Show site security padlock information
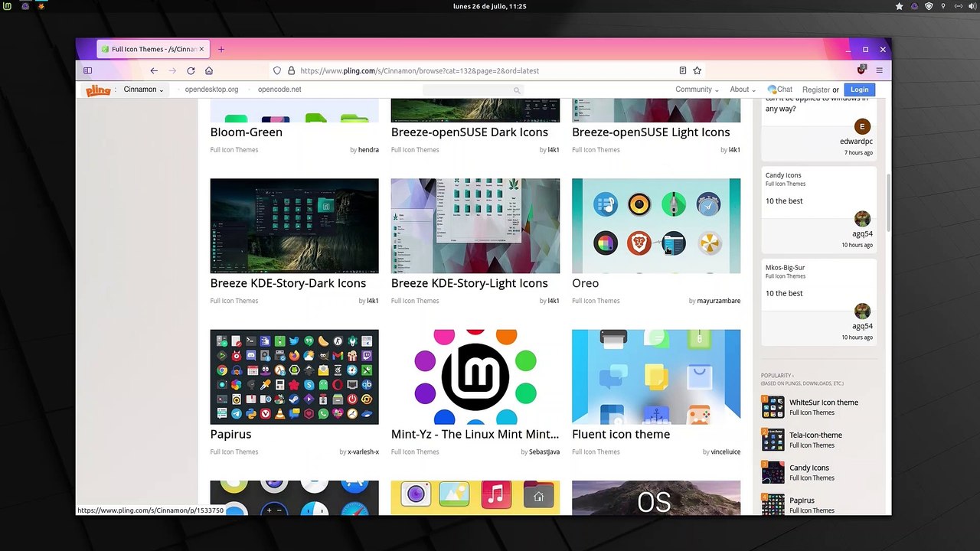980x551 pixels. (x=291, y=70)
